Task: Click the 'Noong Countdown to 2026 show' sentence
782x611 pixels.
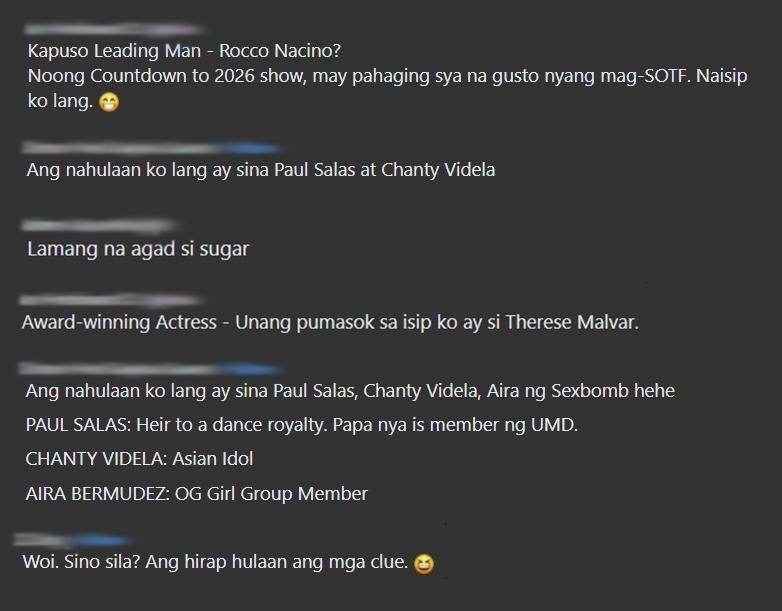Action: tap(387, 76)
